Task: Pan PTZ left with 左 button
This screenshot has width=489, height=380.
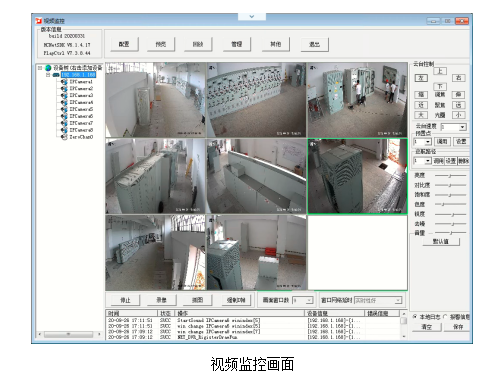Action: click(421, 78)
